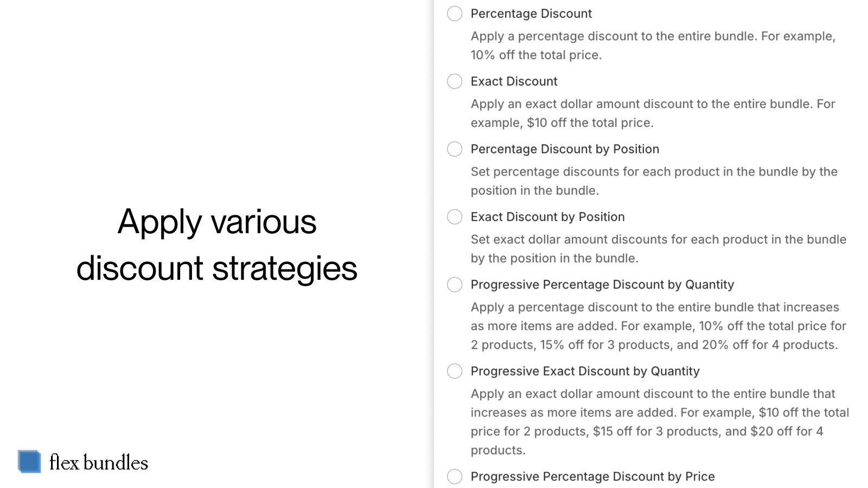This screenshot has height=488, width=868.
Task: Choose Progressive Exact Discount by Quantity radio
Action: 455,371
